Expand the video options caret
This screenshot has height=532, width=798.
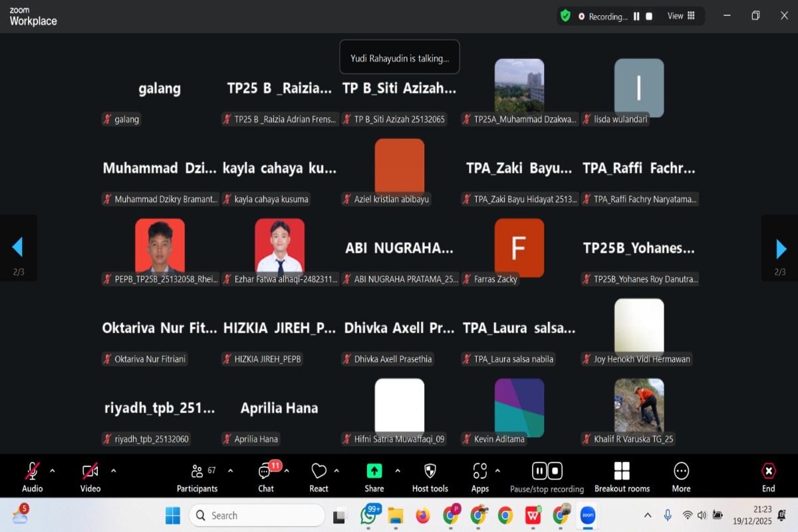click(x=113, y=471)
